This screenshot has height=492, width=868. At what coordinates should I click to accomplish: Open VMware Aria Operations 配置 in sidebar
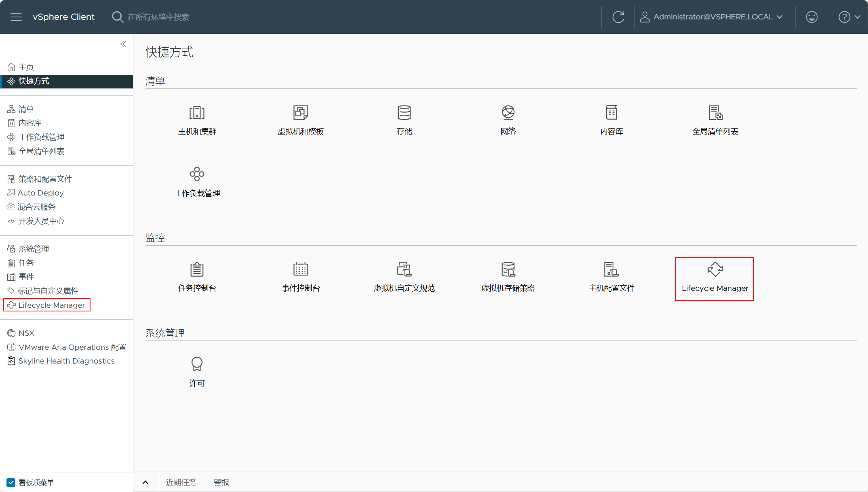point(67,347)
